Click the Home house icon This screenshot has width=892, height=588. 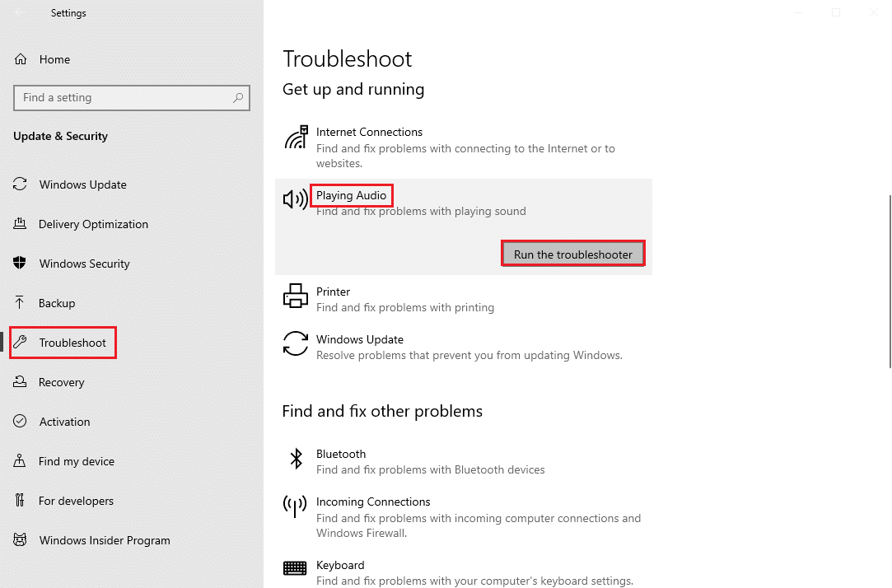click(20, 58)
